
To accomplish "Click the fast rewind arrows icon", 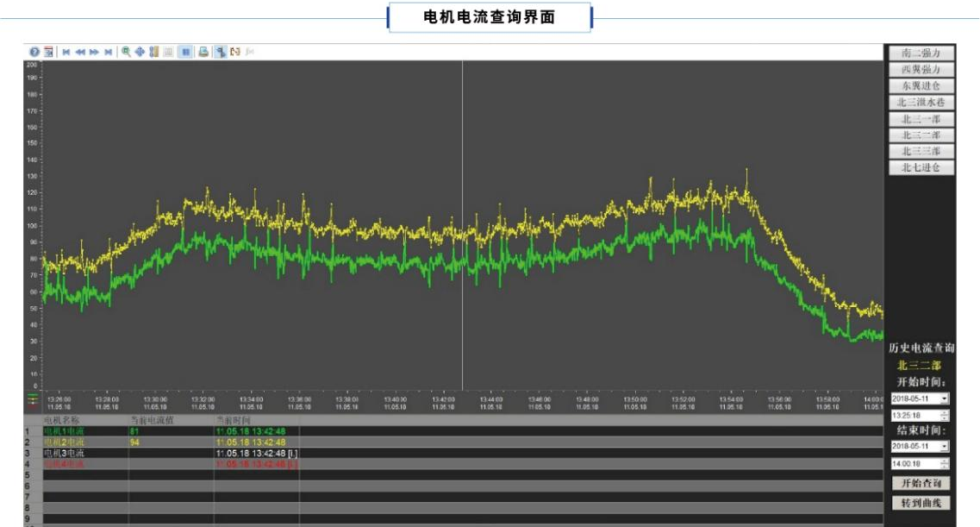I will point(80,53).
